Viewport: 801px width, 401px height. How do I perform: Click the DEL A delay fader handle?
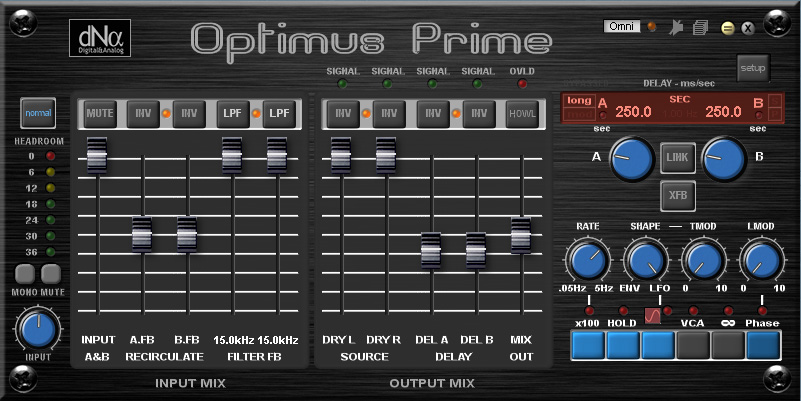(431, 250)
